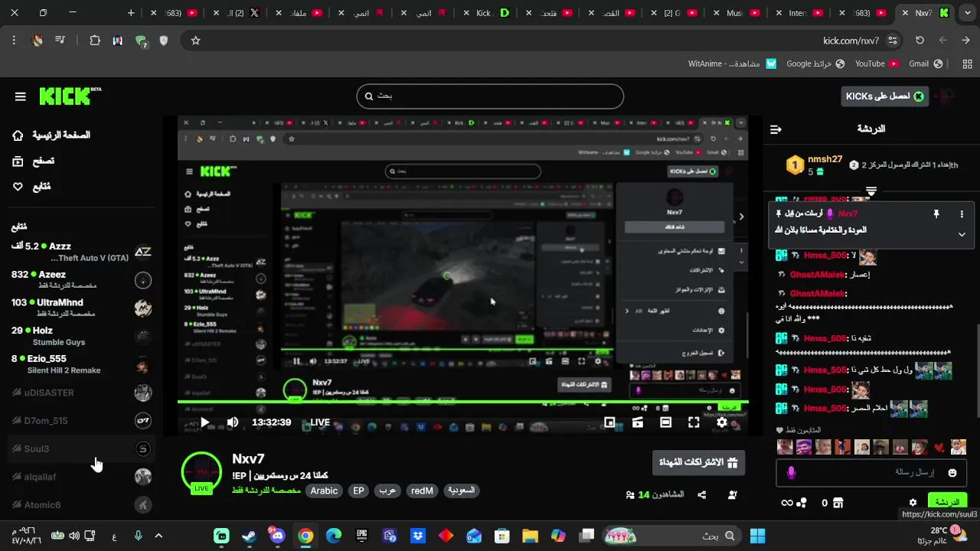
Task: Click the Kick search box
Action: [490, 96]
